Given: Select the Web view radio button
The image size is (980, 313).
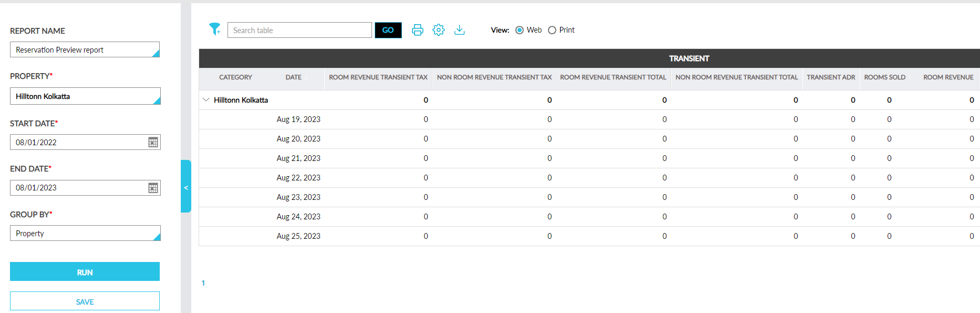Looking at the screenshot, I should coord(520,30).
